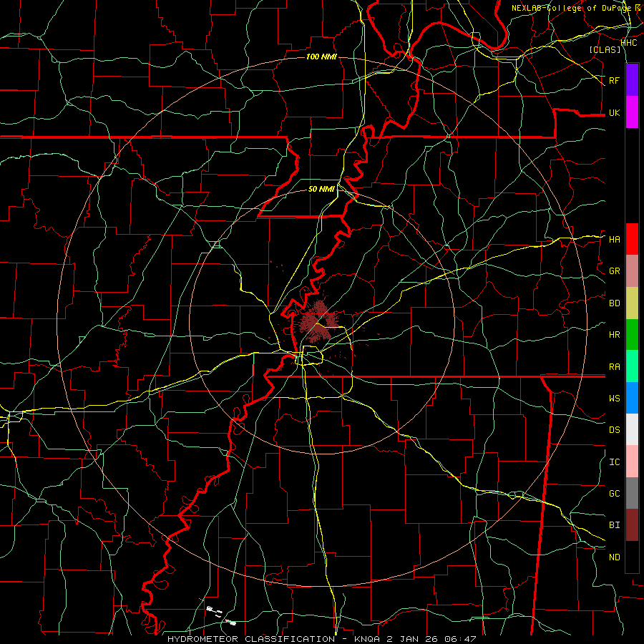Click the RA legend label
This screenshot has height=644, width=644.
pos(614,367)
